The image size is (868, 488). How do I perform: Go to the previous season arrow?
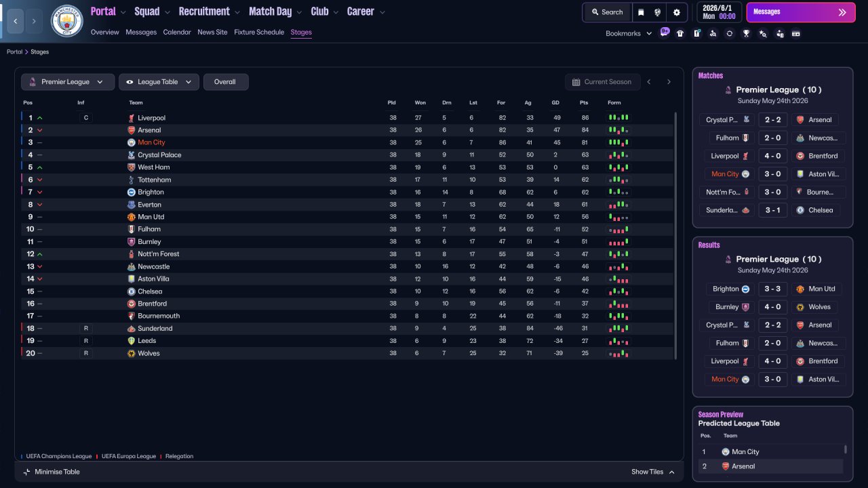[x=649, y=82]
